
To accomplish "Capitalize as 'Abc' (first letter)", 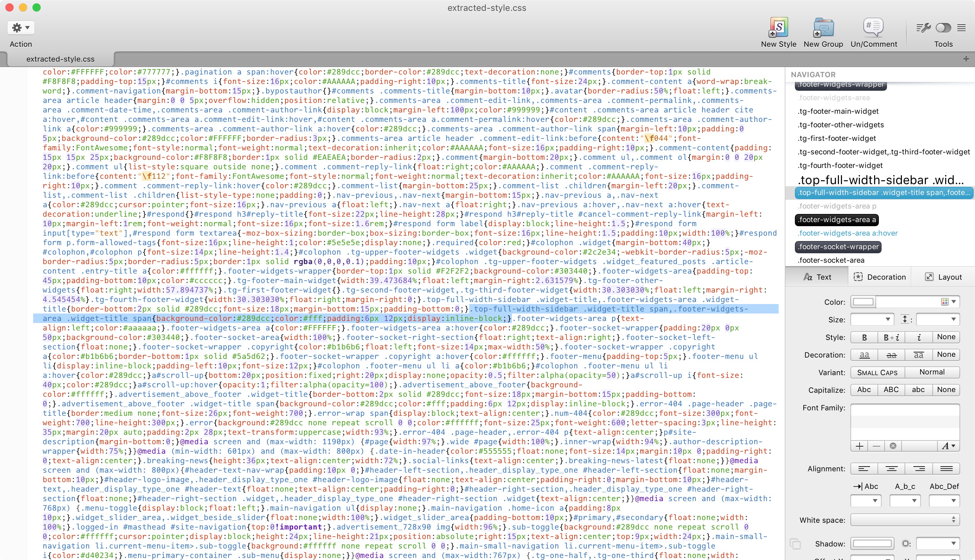I will click(x=864, y=390).
